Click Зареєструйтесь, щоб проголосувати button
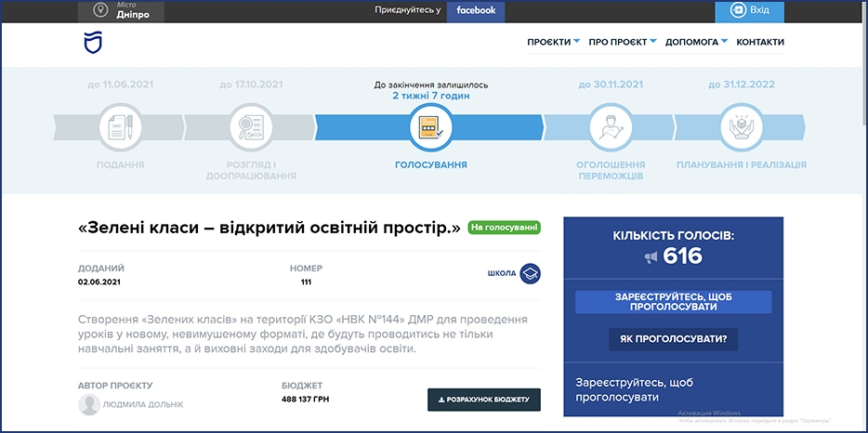Screen dimensions: 868x433 673,302
